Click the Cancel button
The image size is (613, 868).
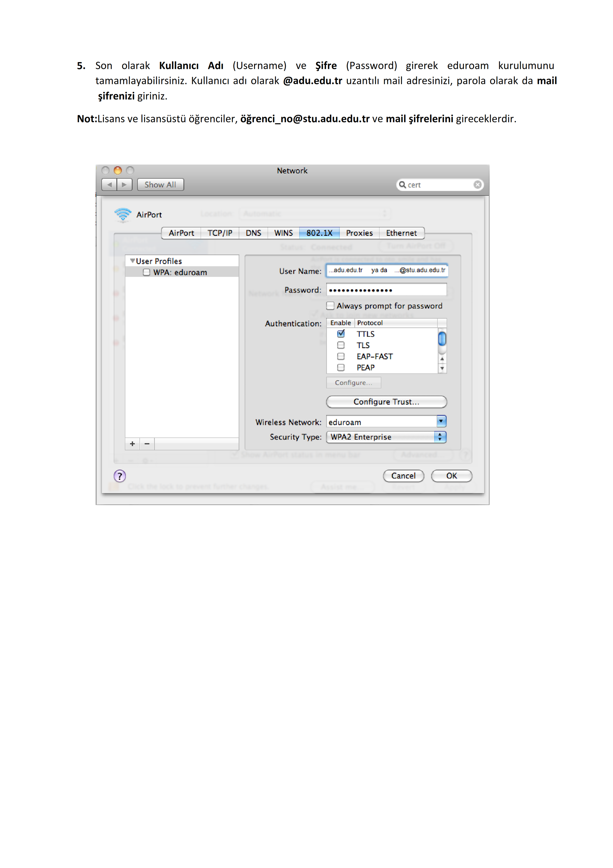(404, 476)
